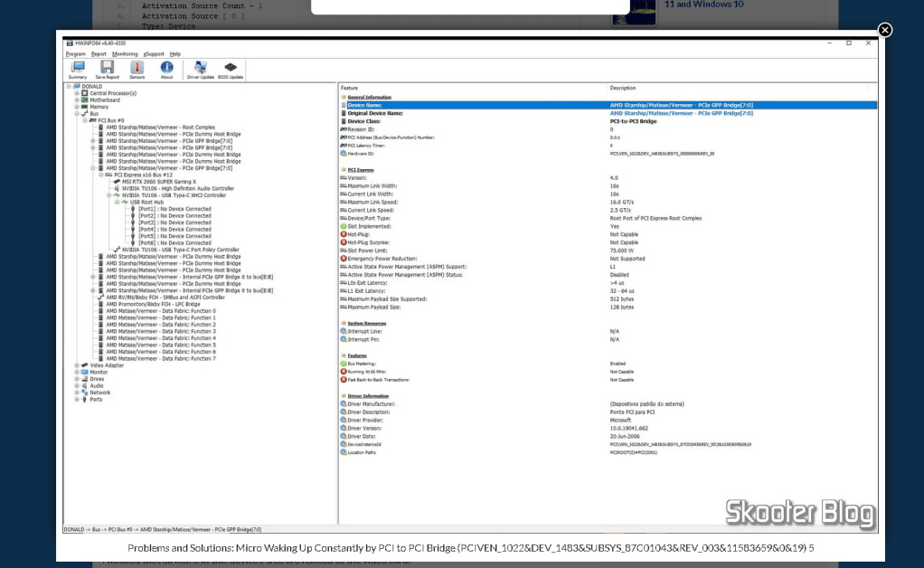Open the Program menu
Screen dimensions: 924x568
pyautogui.click(x=75, y=53)
